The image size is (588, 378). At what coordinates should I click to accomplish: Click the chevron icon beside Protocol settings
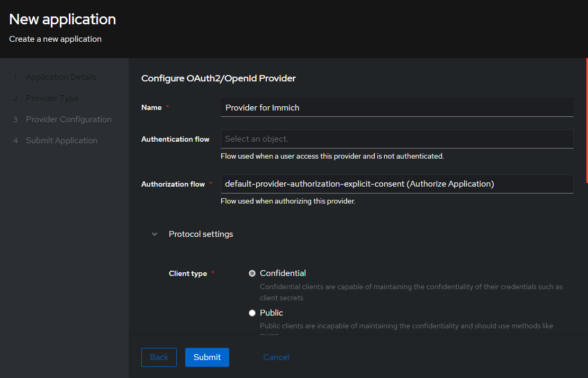pos(154,234)
